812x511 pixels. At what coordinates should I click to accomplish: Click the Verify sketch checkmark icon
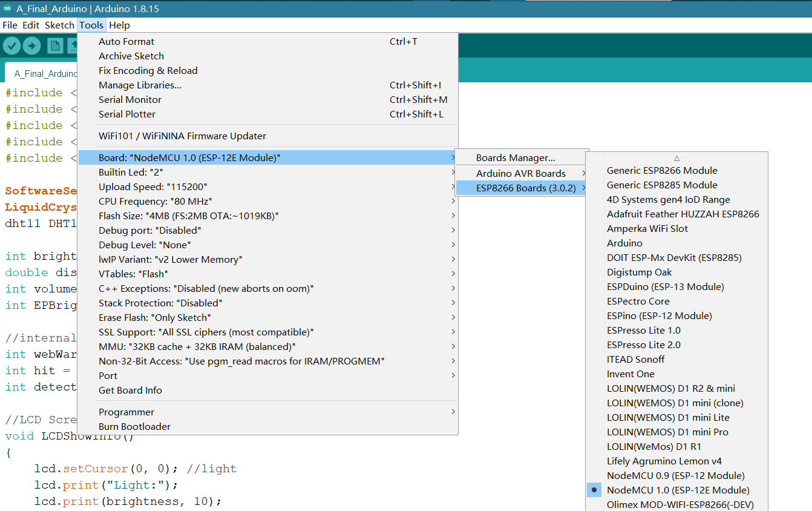pos(12,46)
